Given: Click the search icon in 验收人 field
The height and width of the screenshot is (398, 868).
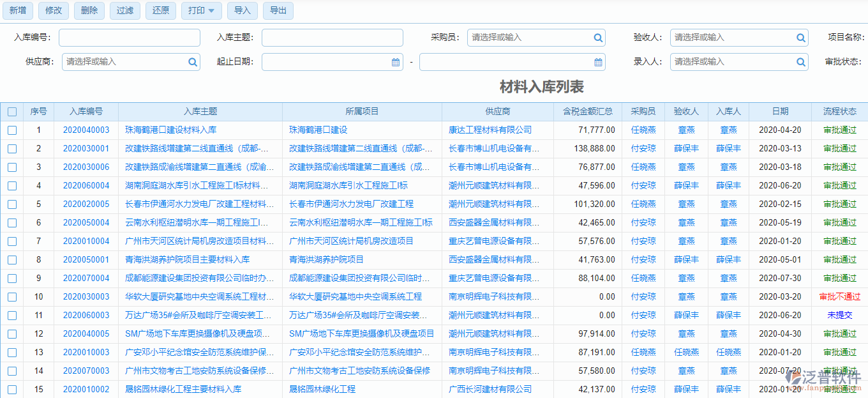Looking at the screenshot, I should pos(801,38).
